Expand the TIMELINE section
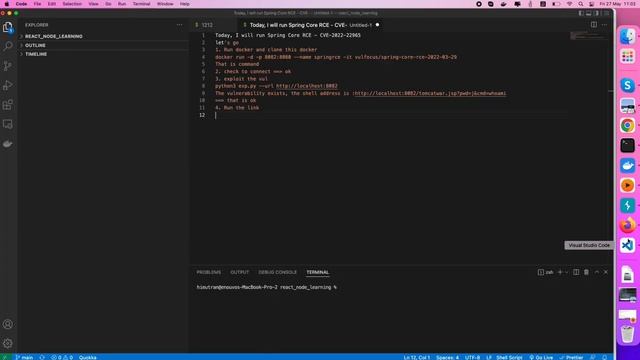The height and width of the screenshot is (360, 640). pyautogui.click(x=36, y=54)
